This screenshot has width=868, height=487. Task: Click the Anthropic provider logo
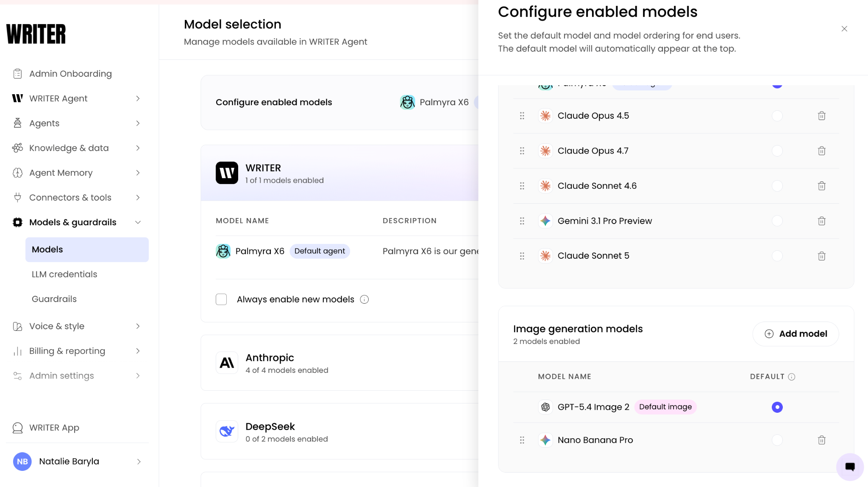tap(227, 363)
